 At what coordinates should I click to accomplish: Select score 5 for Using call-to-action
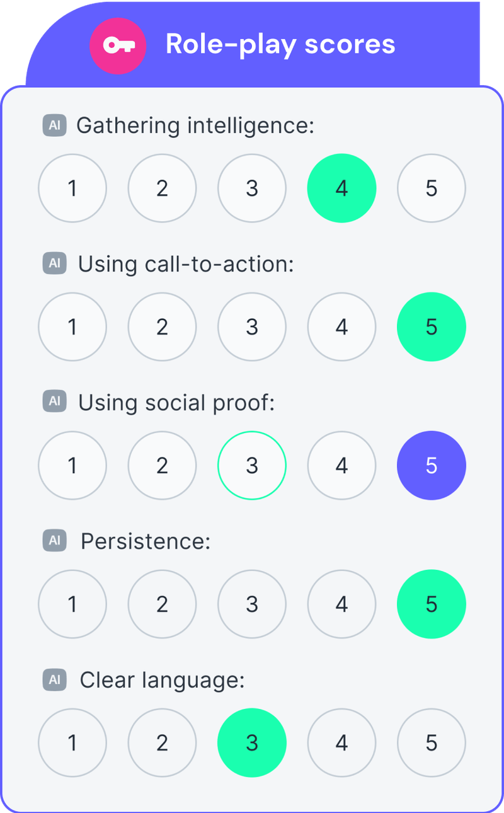pyautogui.click(x=432, y=326)
